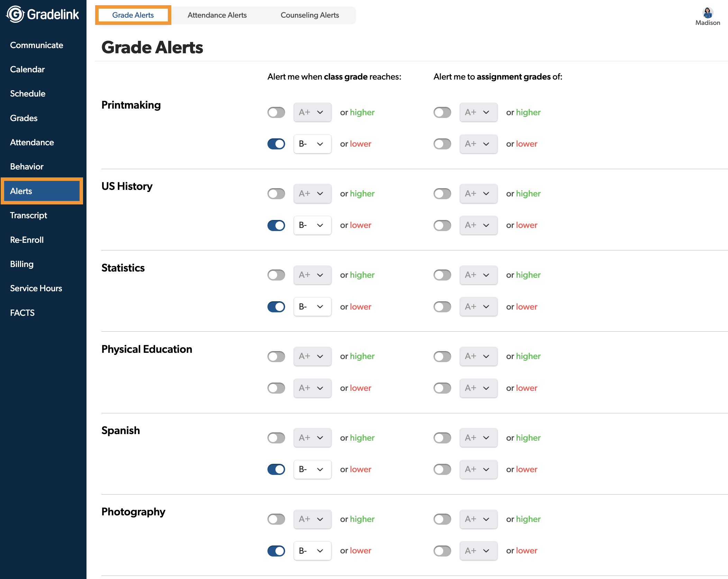This screenshot has width=728, height=579.
Task: Open Statistics B- lower grade dropdown
Action: (312, 307)
